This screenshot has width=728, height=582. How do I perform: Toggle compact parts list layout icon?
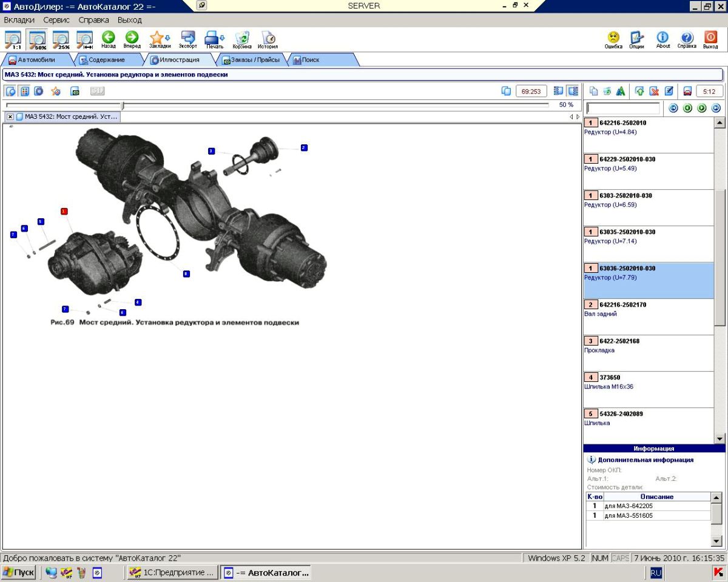click(559, 91)
